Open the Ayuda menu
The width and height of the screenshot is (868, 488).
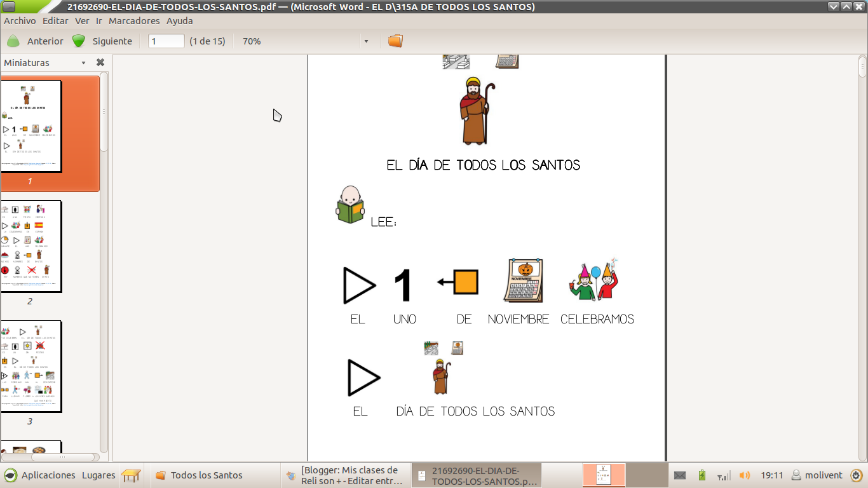click(179, 20)
